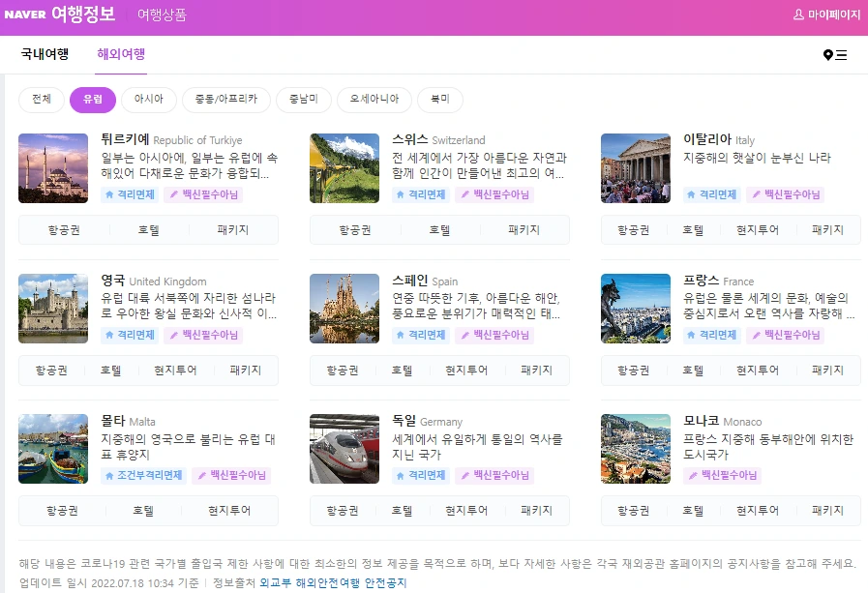The height and width of the screenshot is (593, 868).
Task: Switch to the 해외여행 tab
Action: [x=121, y=53]
